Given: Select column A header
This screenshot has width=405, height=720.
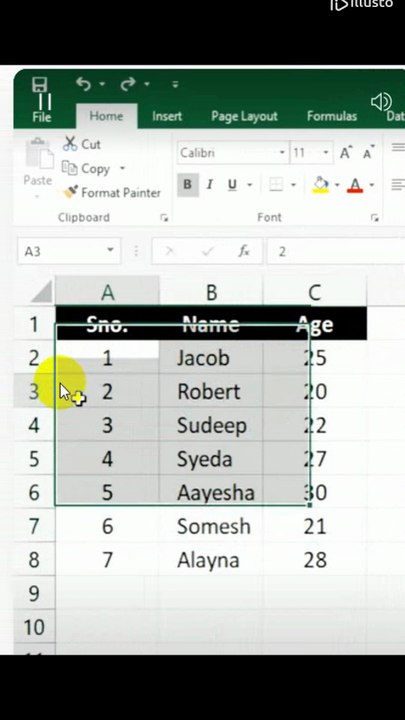Looking at the screenshot, I should [x=107, y=292].
